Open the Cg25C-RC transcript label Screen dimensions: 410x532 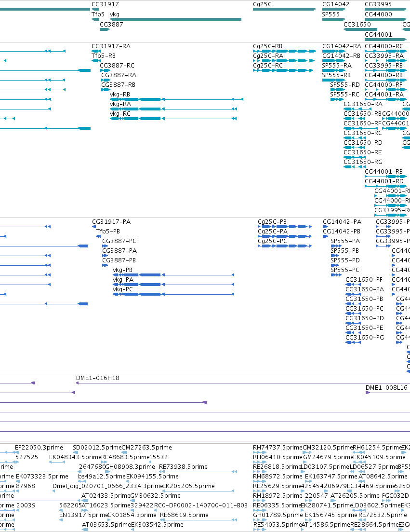[x=268, y=66]
